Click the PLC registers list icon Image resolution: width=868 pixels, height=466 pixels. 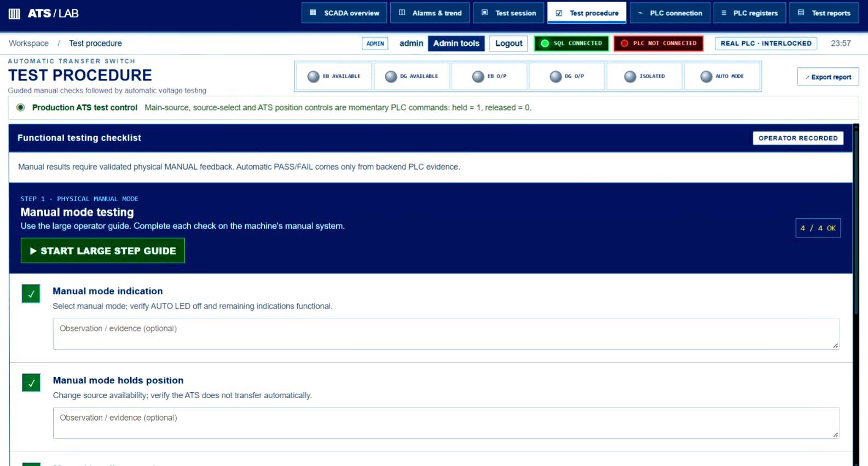(x=724, y=13)
